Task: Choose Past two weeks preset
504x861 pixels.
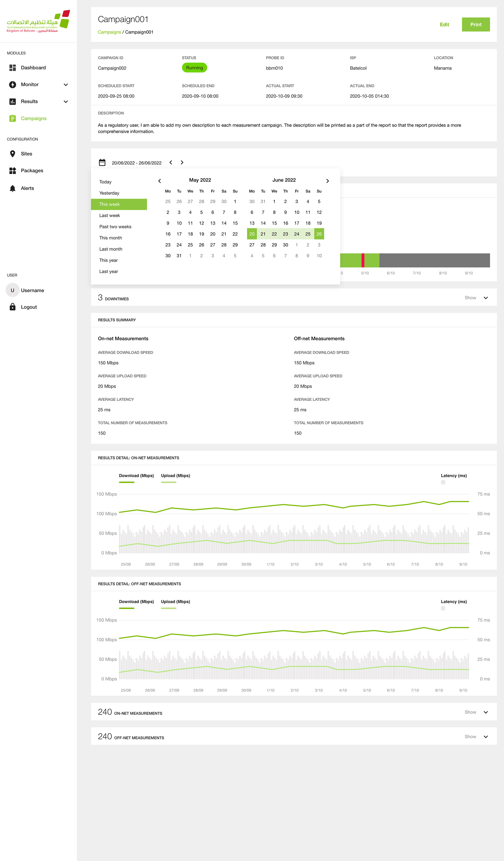Action: (x=115, y=227)
